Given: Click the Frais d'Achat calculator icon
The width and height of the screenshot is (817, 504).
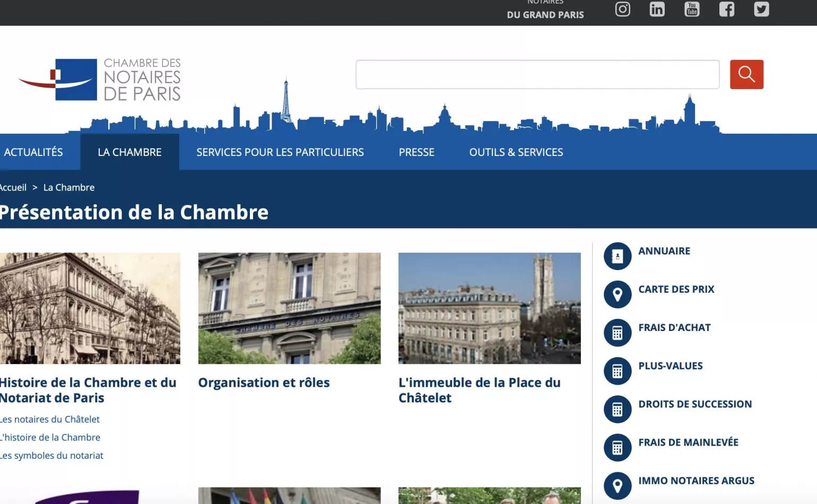Looking at the screenshot, I should click(617, 333).
